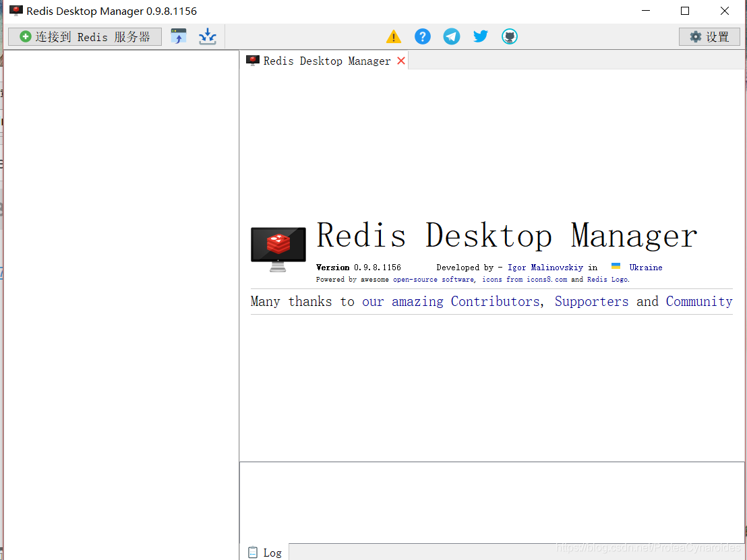This screenshot has width=747, height=560.
Task: Click the app icon in title bar
Action: pos(16,11)
